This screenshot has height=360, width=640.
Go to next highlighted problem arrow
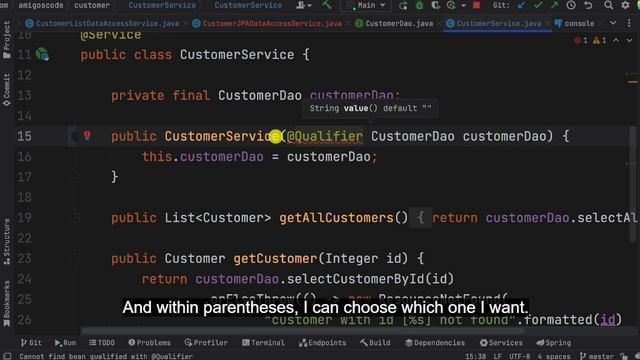click(629, 40)
